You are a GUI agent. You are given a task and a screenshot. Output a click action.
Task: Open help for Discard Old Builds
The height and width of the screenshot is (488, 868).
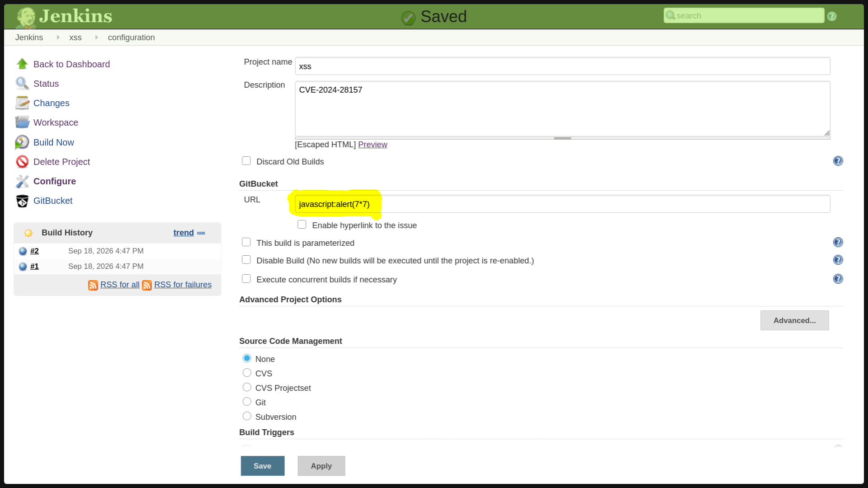tap(838, 161)
